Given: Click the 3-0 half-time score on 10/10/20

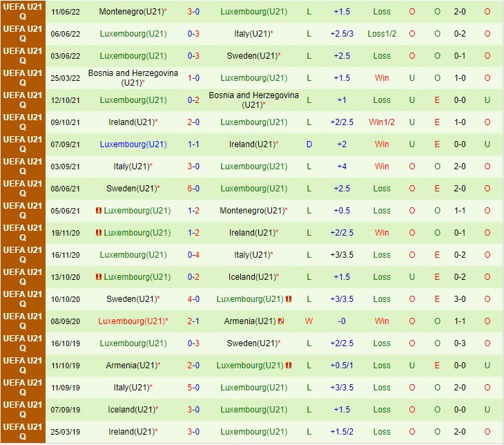Looking at the screenshot, I should [x=460, y=299].
